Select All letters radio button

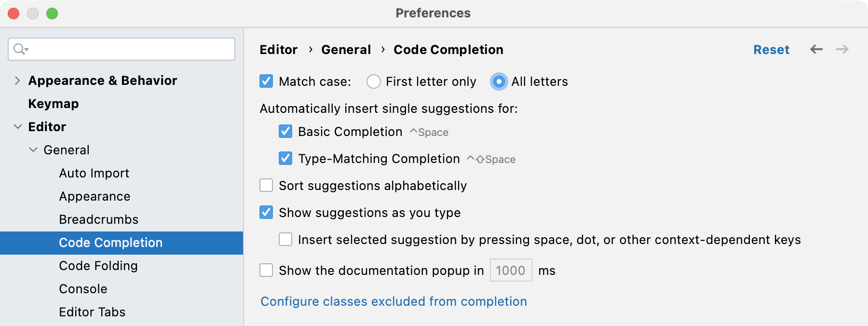[x=499, y=81]
